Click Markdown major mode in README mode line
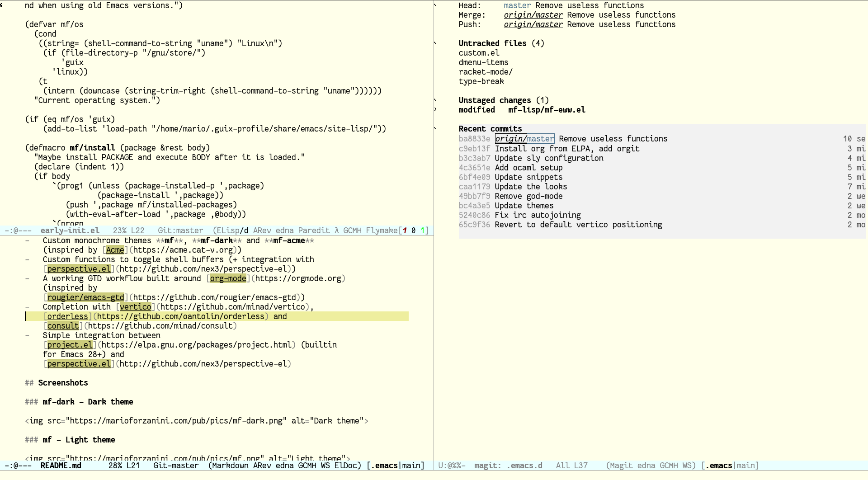 [230, 466]
